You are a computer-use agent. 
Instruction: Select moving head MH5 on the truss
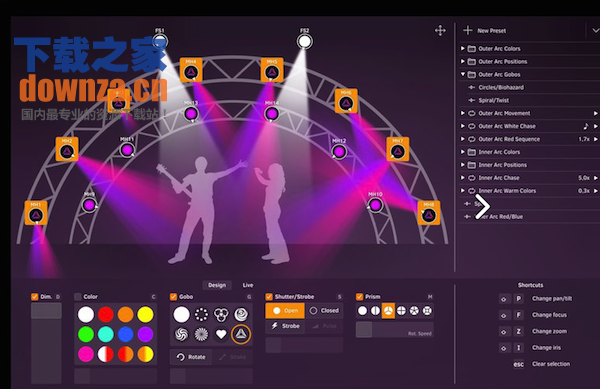tap(272, 70)
